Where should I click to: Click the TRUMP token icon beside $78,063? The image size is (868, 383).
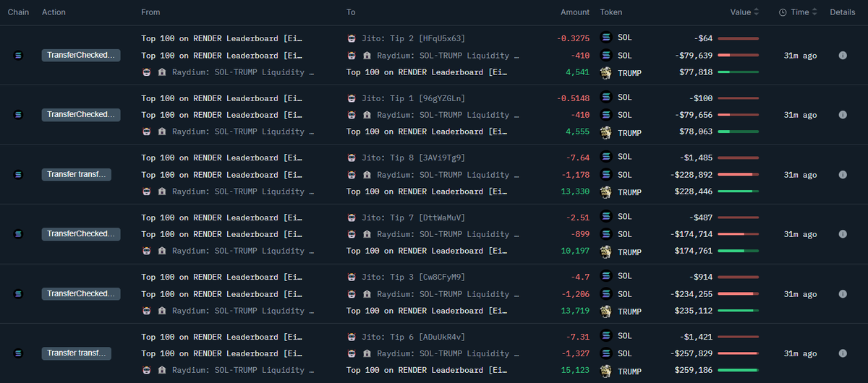tap(606, 132)
